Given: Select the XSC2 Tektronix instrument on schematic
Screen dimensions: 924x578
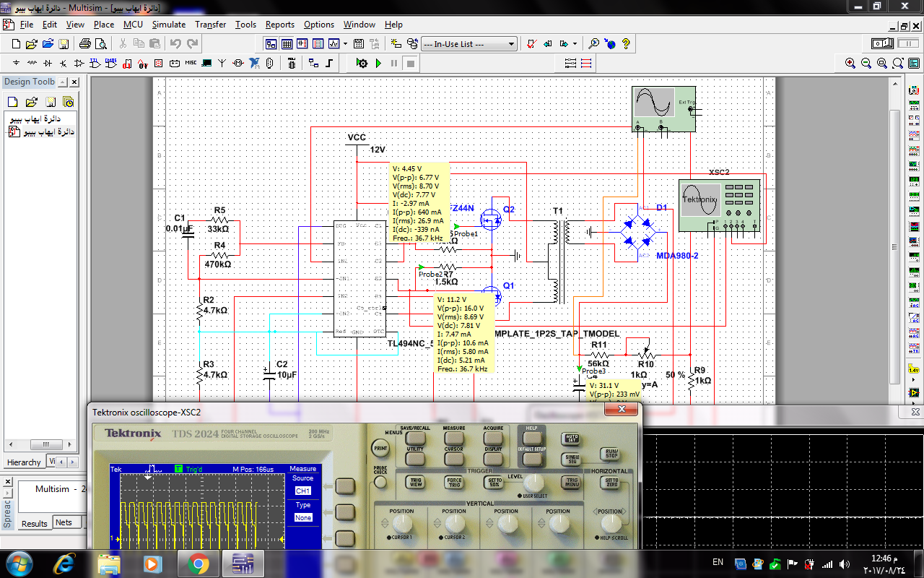Looking at the screenshot, I should (x=720, y=205).
